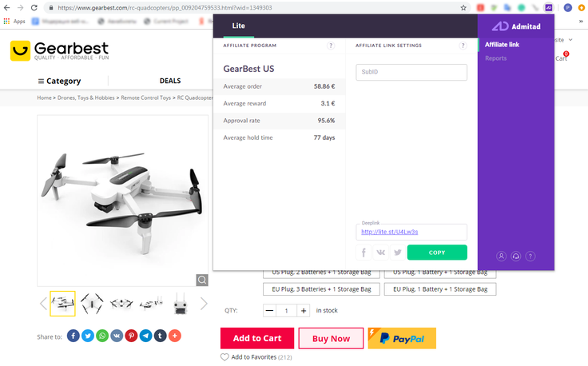Screen dimensions: 588x366
Task: Open Admitad support headset icon
Action: click(x=515, y=257)
